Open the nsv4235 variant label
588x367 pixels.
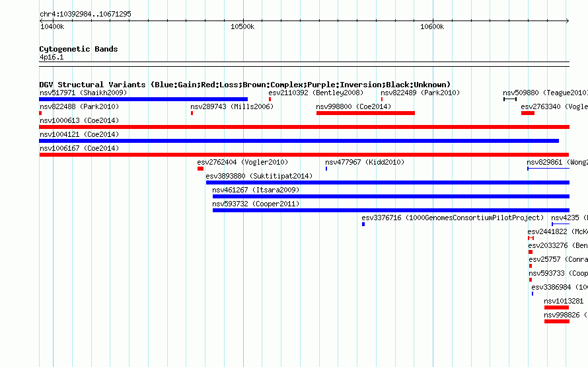tap(570, 218)
